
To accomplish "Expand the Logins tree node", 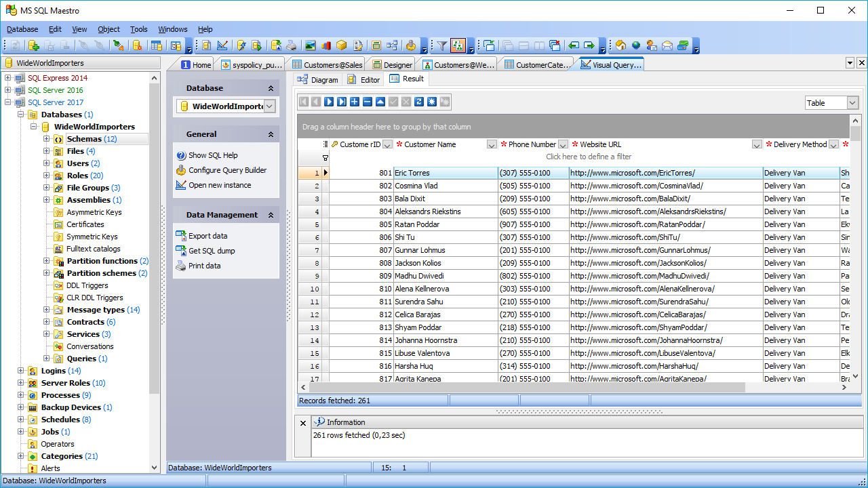I will 21,371.
